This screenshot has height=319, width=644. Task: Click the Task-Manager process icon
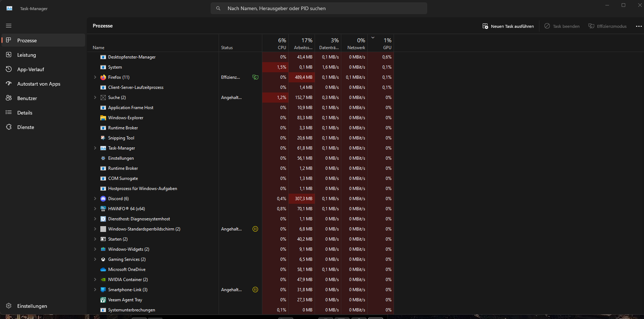pos(103,148)
